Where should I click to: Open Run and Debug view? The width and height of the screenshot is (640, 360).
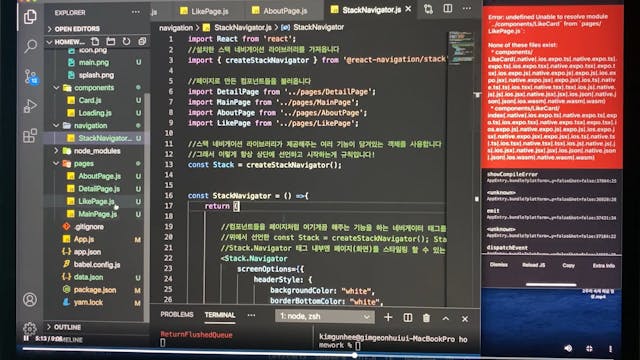click(x=30, y=106)
